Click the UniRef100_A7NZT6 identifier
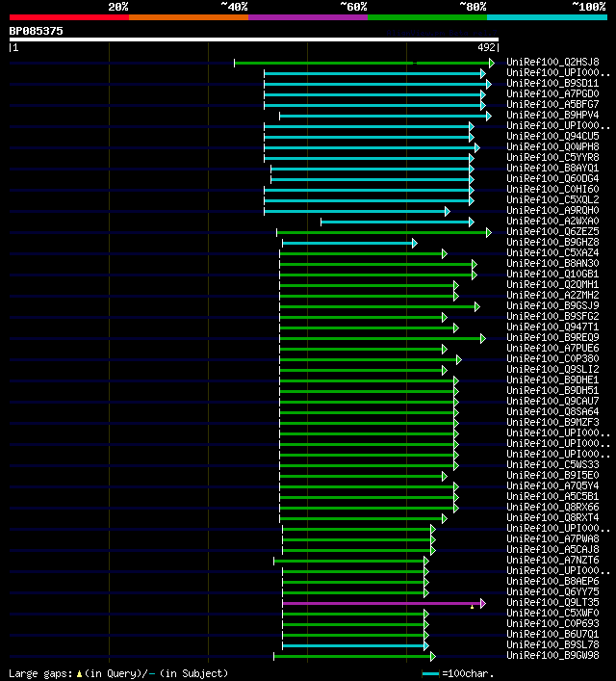The image size is (616, 681). [552, 561]
